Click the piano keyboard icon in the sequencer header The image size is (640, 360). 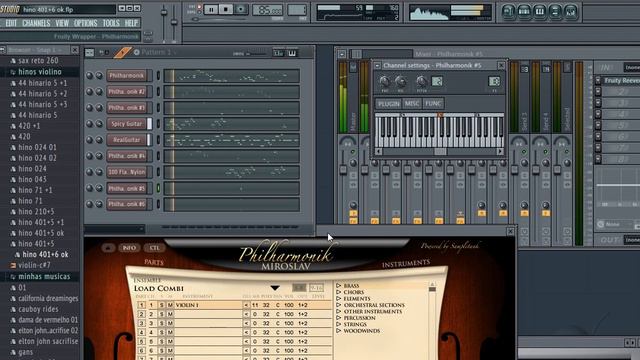(x=292, y=53)
